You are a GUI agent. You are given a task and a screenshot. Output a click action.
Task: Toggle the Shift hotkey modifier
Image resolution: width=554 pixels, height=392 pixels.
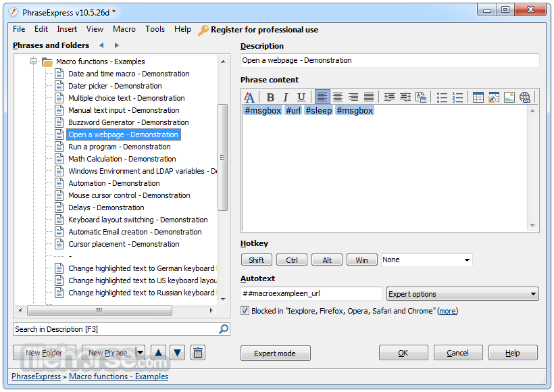click(x=257, y=260)
